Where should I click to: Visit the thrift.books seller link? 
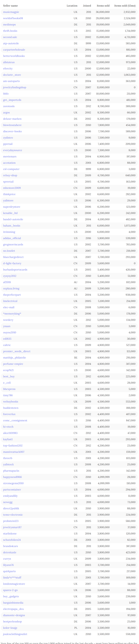pos(10,31)
